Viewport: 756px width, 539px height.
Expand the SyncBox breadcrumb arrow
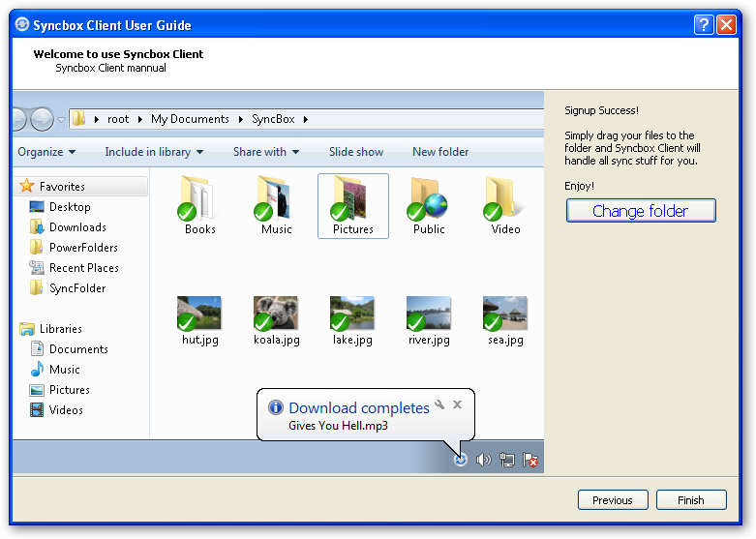(x=306, y=119)
